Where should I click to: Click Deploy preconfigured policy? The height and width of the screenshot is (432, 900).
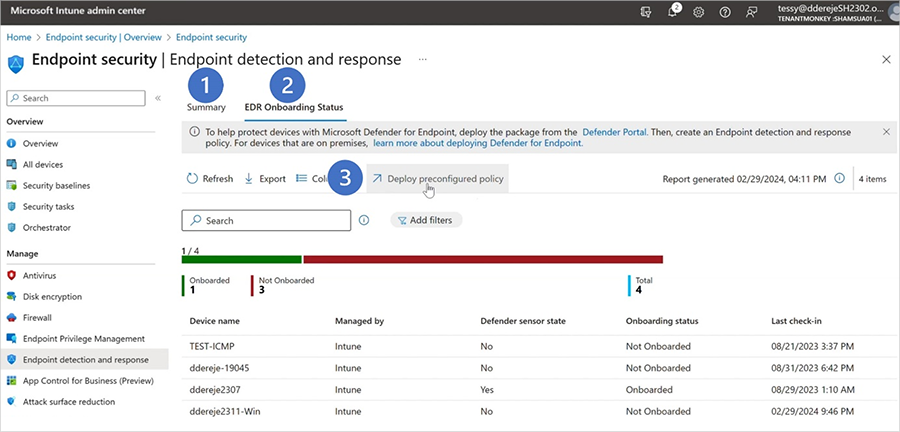point(437,178)
